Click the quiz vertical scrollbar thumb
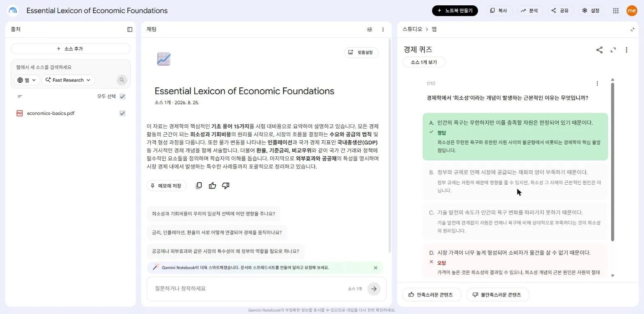This screenshot has width=644, height=314. point(612,162)
